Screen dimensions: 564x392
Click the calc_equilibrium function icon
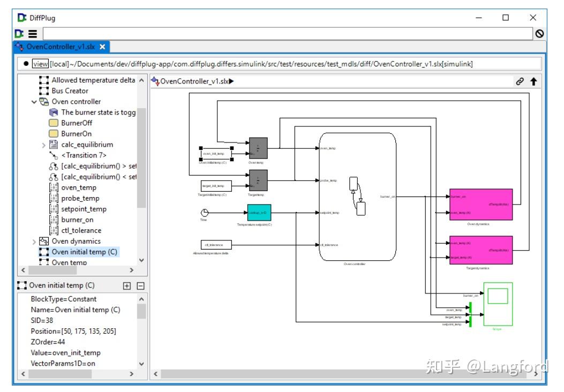click(x=53, y=145)
